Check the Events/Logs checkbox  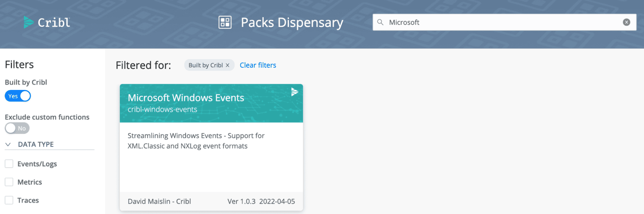[9, 164]
